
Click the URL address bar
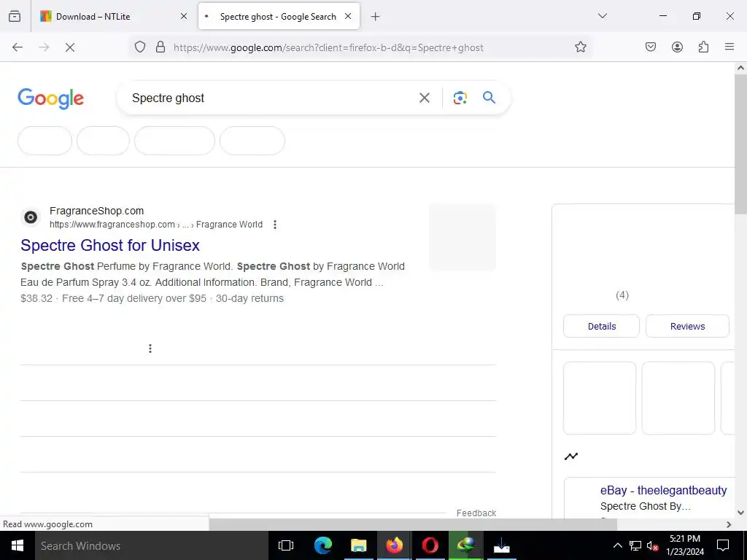(360, 47)
